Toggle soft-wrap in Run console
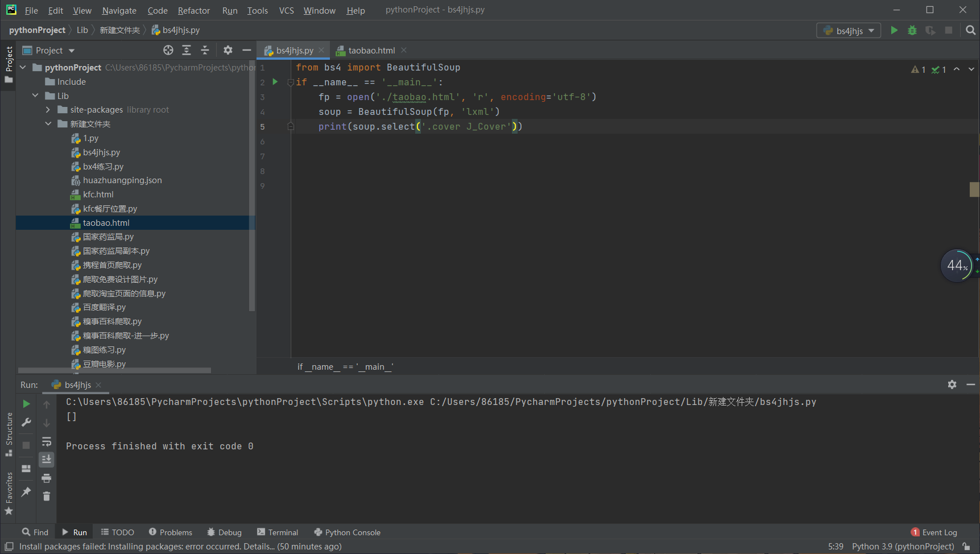 (x=47, y=441)
